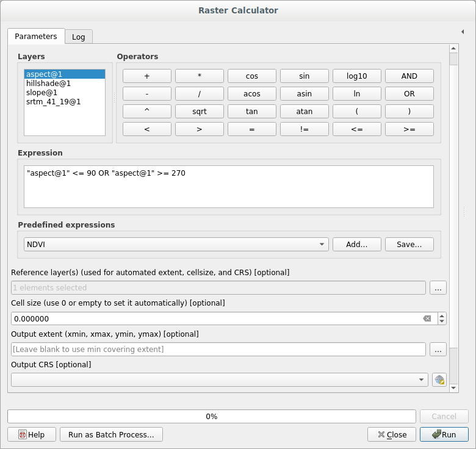
Task: Click inside the Expression text box
Action: coord(229,187)
